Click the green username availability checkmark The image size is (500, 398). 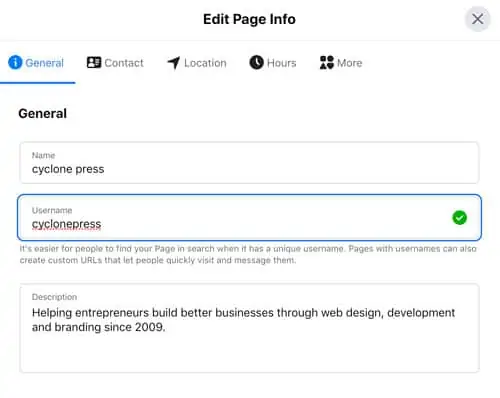pyautogui.click(x=459, y=218)
